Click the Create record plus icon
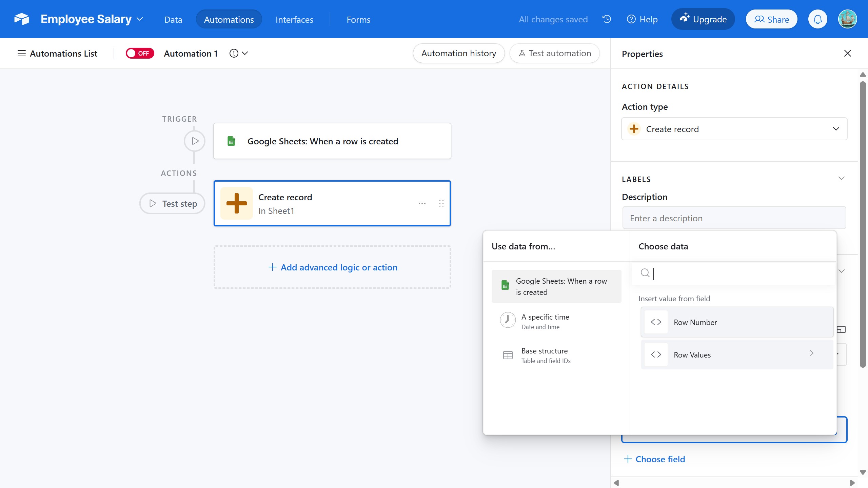The image size is (868, 488). [237, 203]
